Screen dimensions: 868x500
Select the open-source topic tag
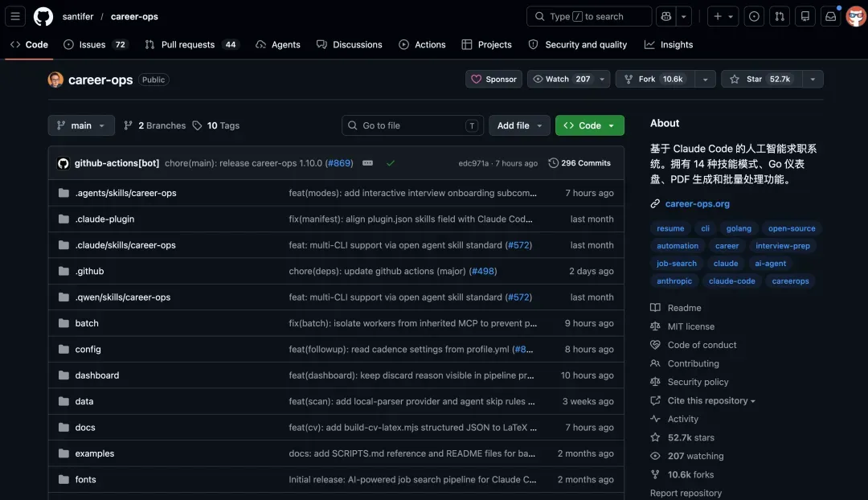(x=792, y=228)
